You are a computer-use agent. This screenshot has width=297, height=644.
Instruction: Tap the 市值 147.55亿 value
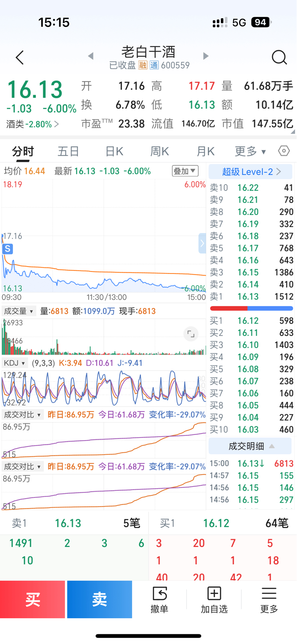tap(272, 124)
